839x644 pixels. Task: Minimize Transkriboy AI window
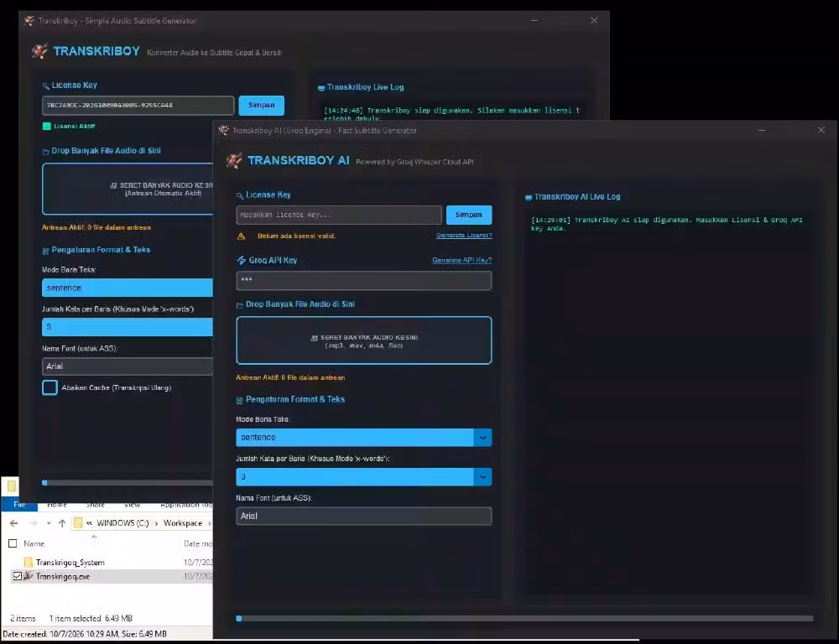pos(762,130)
